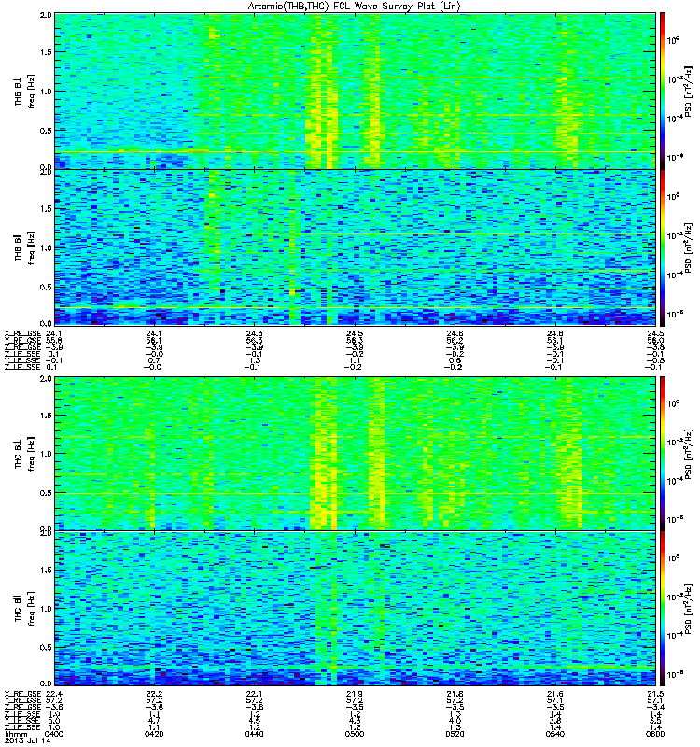Click the "0600" time tick label
This screenshot has width=700, height=747.
[x=655, y=734]
